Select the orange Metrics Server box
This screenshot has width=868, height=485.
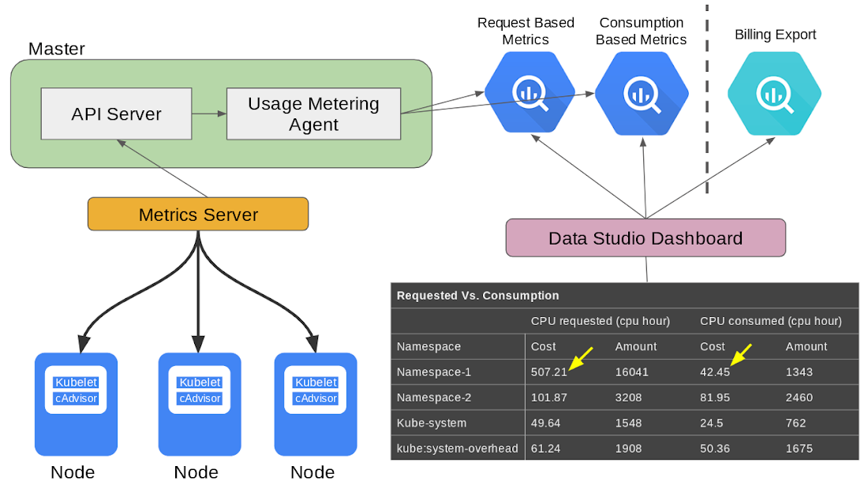coord(198,214)
